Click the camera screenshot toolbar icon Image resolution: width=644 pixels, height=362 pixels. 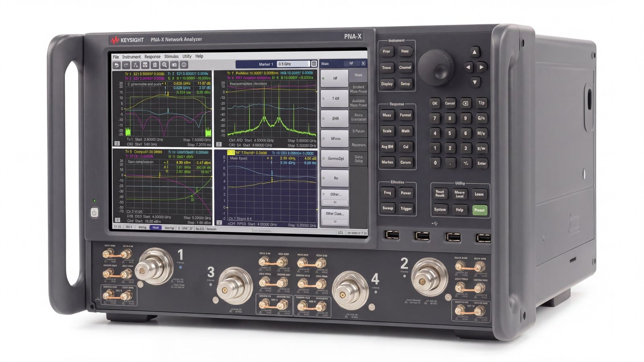[174, 64]
